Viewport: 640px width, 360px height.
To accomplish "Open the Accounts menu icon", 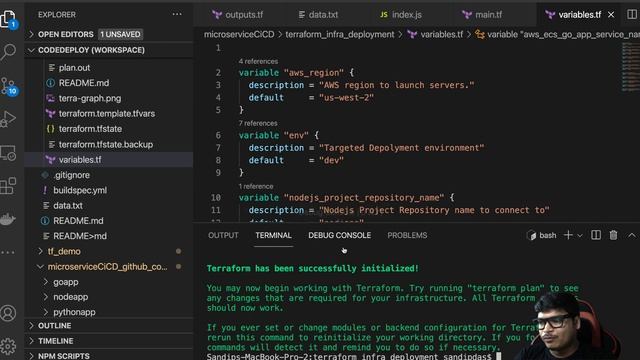I will 8,313.
